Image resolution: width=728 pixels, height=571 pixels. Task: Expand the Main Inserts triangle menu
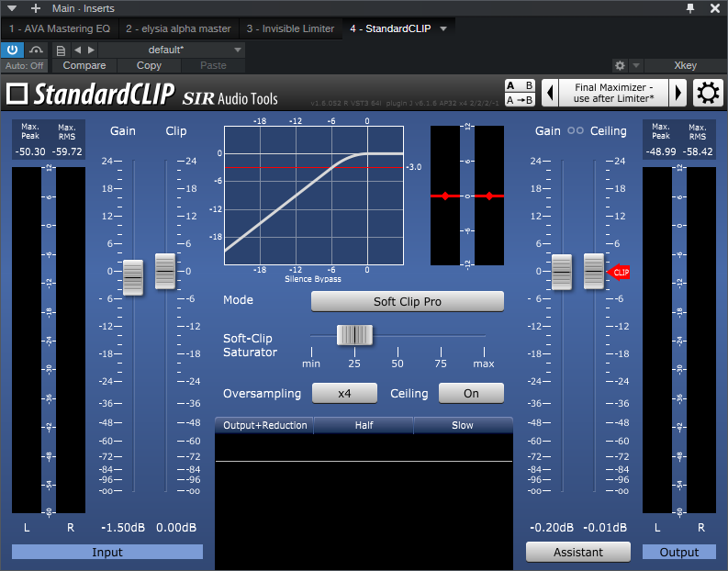(x=12, y=8)
